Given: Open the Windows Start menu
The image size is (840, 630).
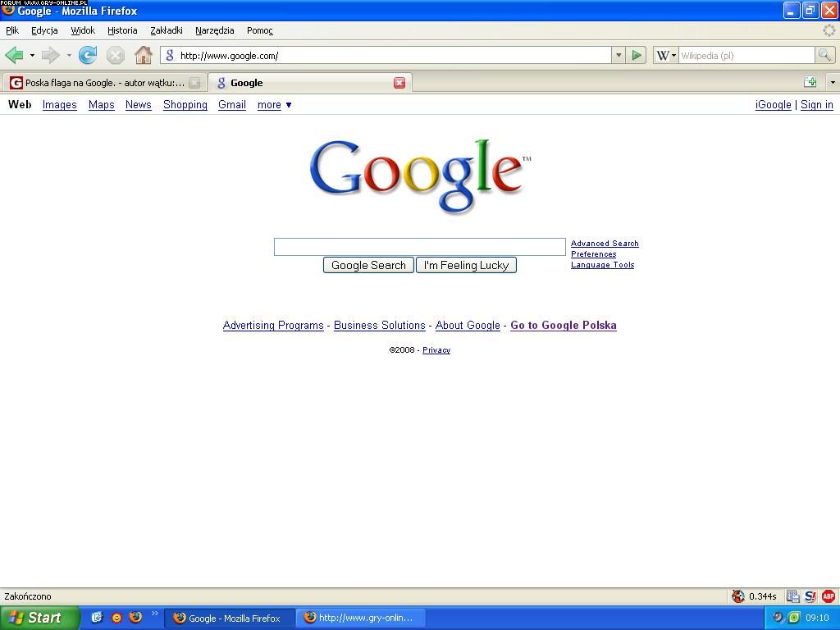Looking at the screenshot, I should click(39, 618).
